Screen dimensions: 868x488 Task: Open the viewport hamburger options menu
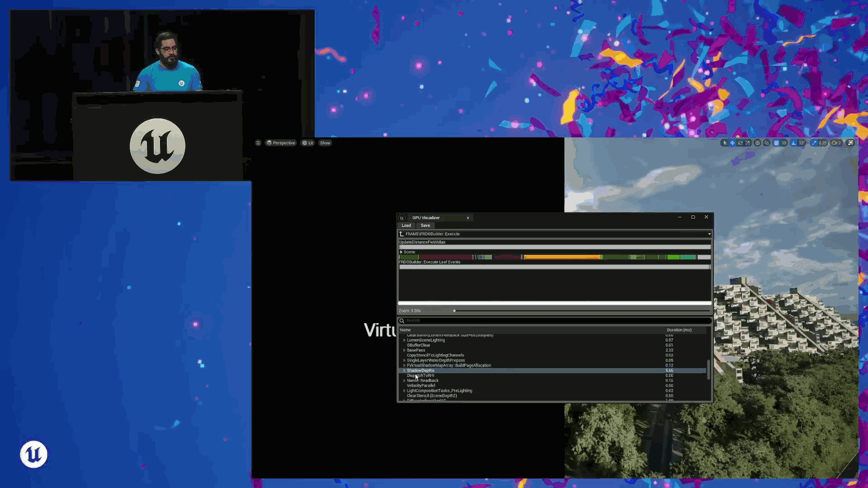[258, 143]
